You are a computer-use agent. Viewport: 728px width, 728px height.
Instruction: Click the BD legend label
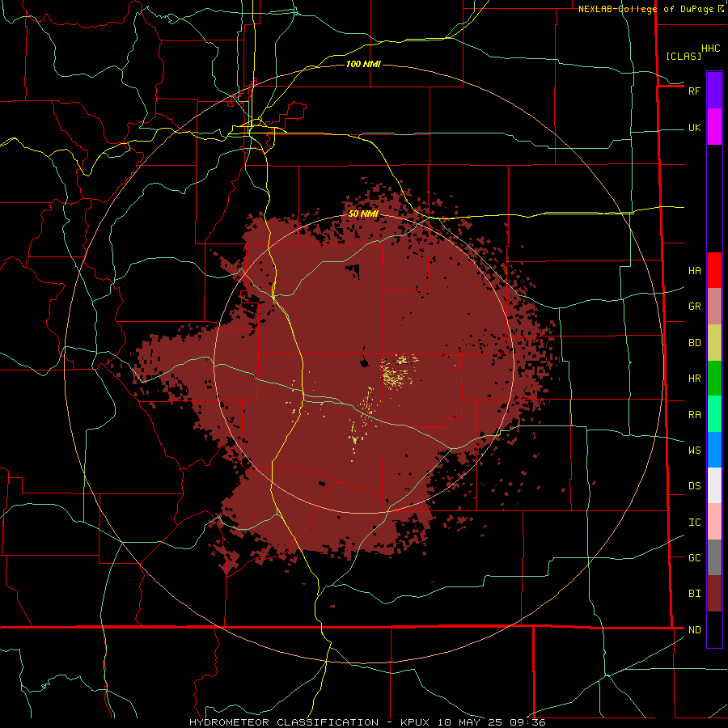(x=694, y=343)
